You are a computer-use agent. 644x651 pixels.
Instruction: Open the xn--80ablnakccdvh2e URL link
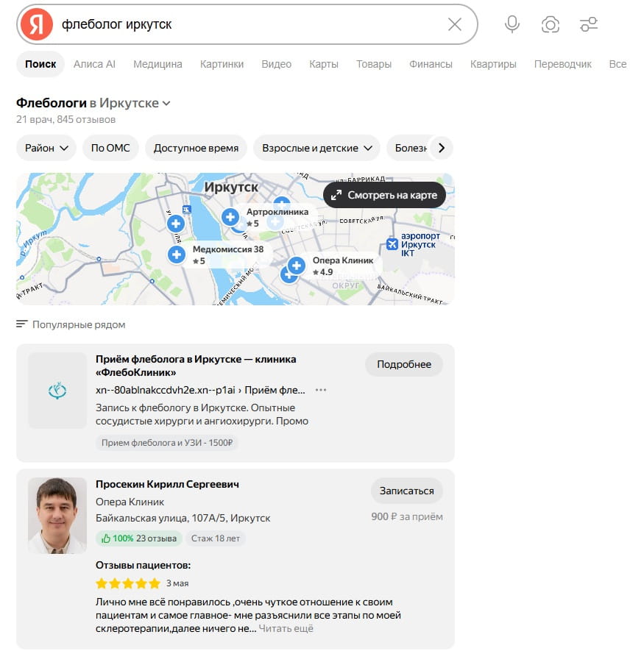pyautogui.click(x=200, y=390)
